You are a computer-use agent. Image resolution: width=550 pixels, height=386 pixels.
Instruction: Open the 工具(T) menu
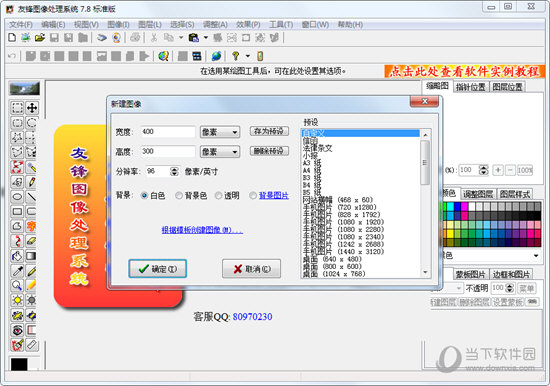[281, 25]
